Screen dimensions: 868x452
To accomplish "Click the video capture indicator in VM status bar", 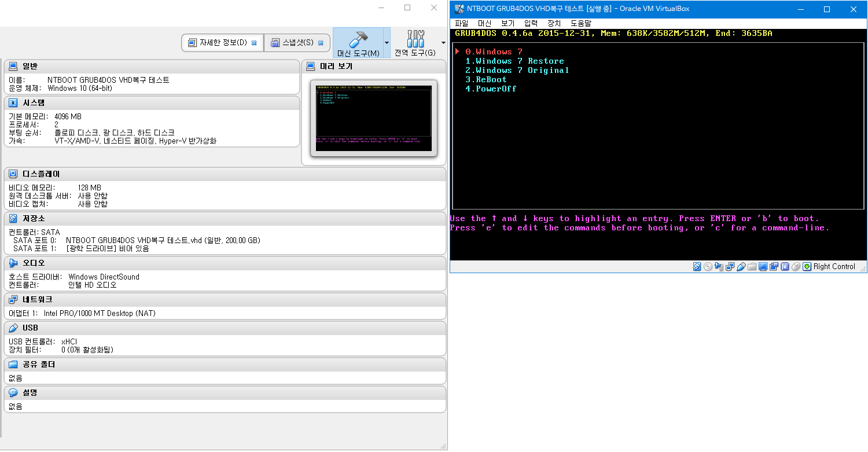I will tap(774, 266).
